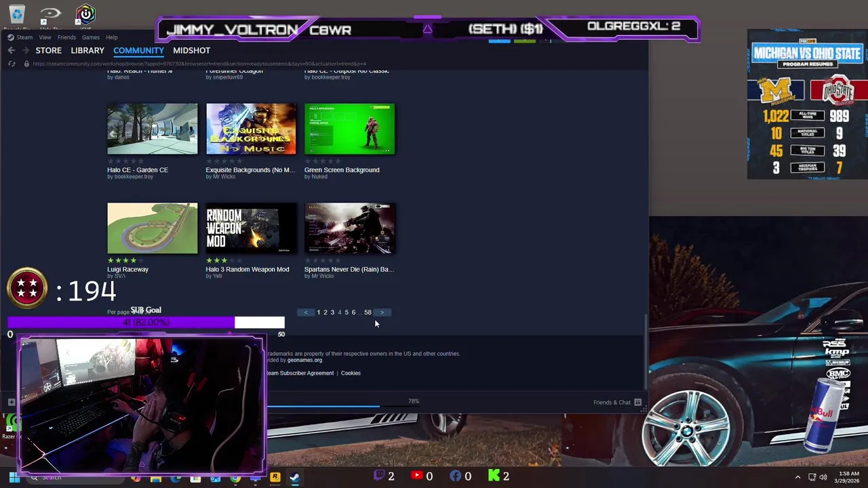Open Chrome from the taskbar
The width and height of the screenshot is (868, 488).
[235, 478]
